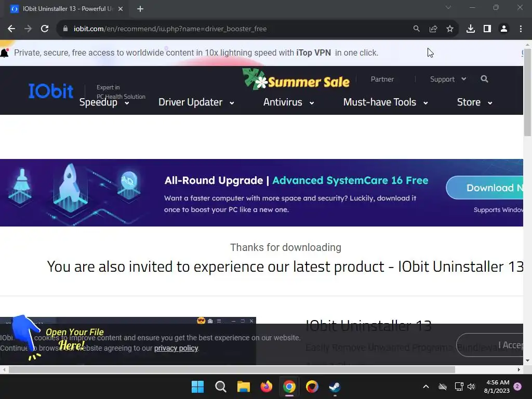Click the scroll right arrow at the bottom
The width and height of the screenshot is (532, 399).
[519, 369]
